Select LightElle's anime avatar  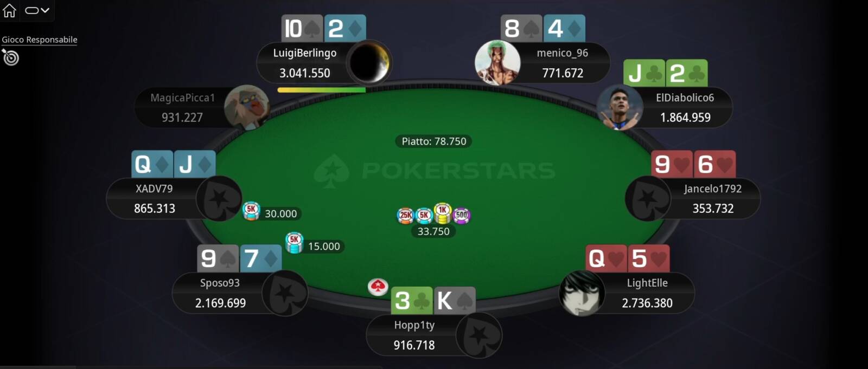point(582,293)
